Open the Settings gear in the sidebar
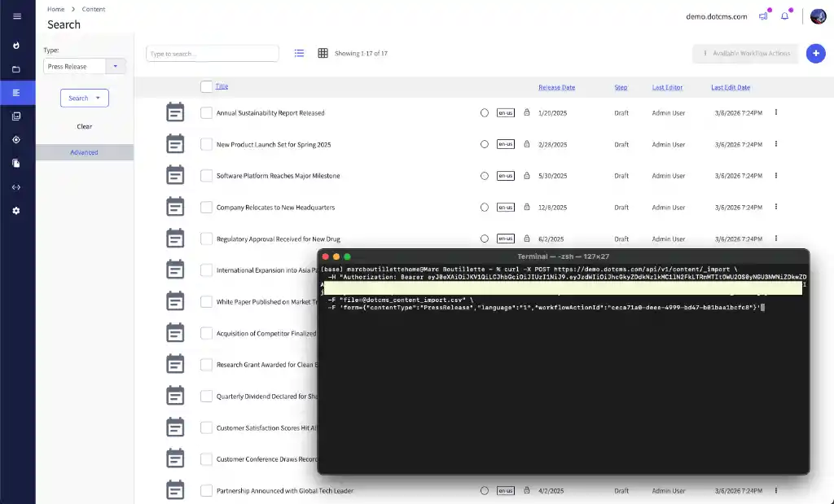Image resolution: width=834 pixels, height=504 pixels. [17, 211]
